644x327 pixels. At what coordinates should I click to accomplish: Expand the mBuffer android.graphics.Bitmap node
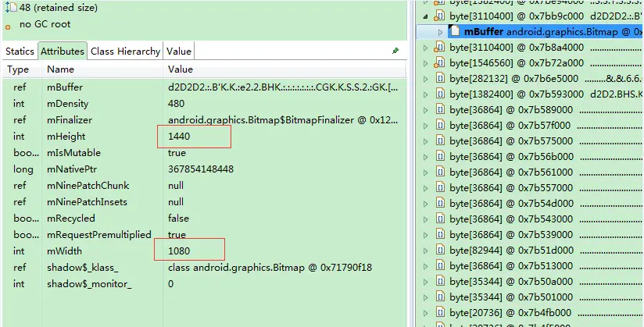click(440, 32)
